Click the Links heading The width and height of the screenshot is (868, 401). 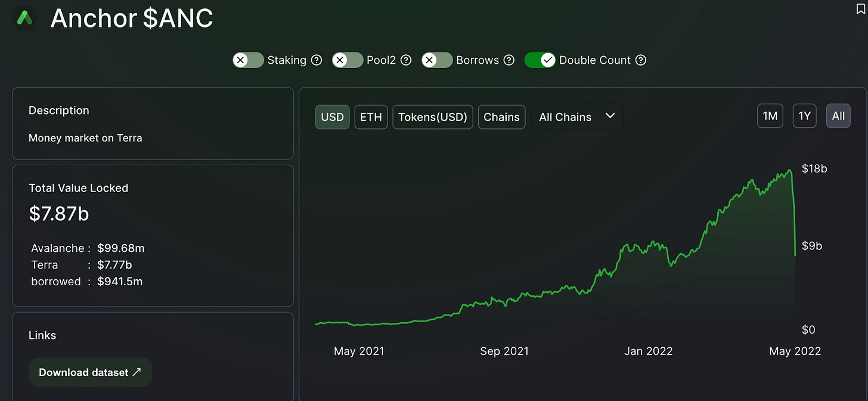[42, 335]
